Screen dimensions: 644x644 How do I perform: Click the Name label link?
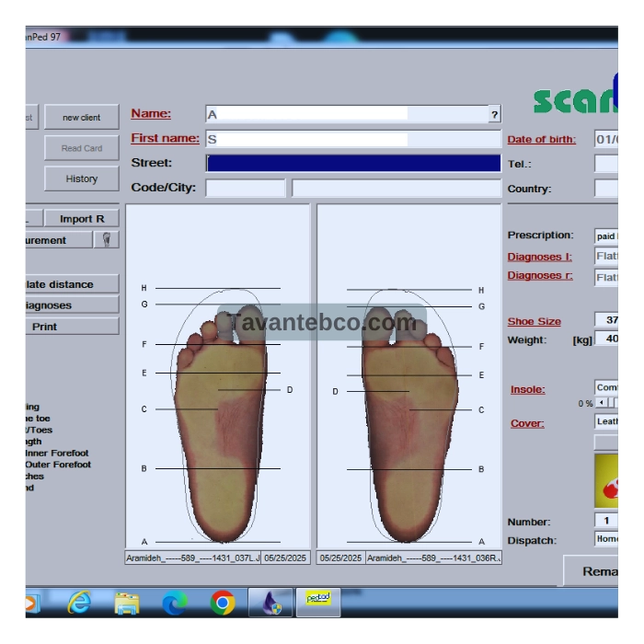click(151, 114)
